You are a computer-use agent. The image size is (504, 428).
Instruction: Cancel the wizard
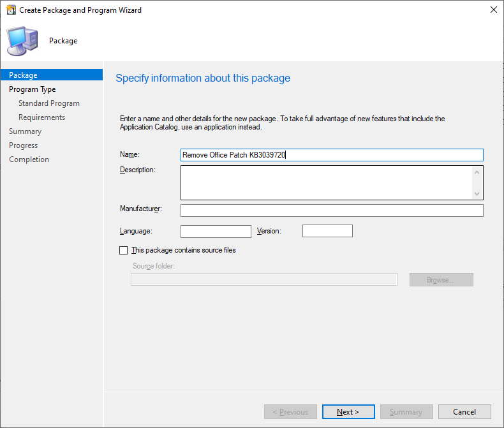(x=464, y=412)
